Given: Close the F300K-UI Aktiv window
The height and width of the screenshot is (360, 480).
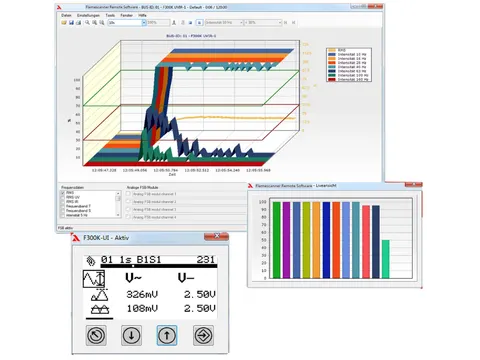Looking at the screenshot, I should point(216,236).
